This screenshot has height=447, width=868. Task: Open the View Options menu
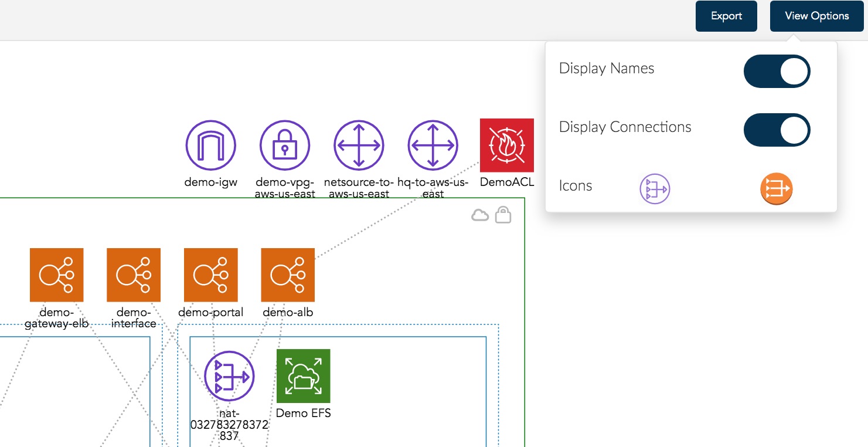pos(817,16)
